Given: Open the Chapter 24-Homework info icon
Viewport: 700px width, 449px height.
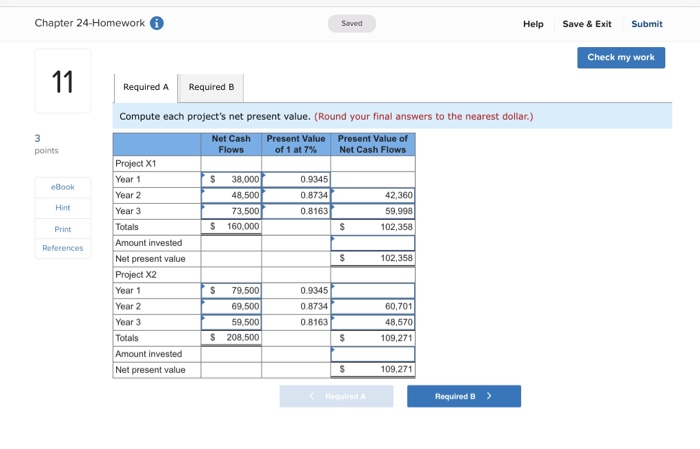Looking at the screenshot, I should click(157, 23).
